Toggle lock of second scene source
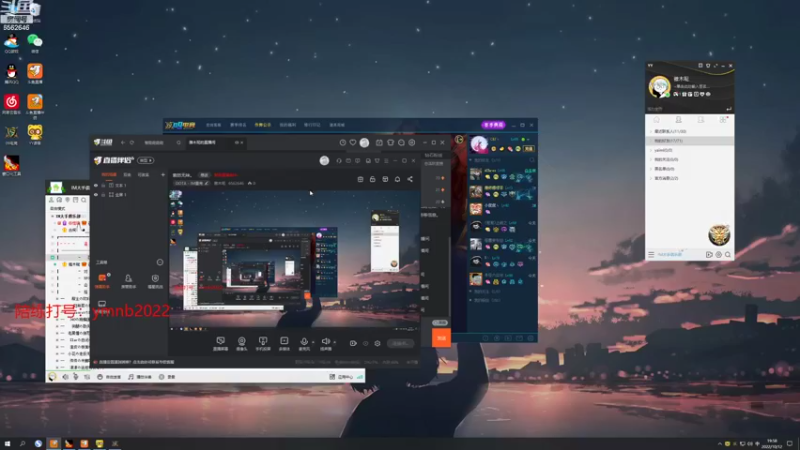The image size is (800, 450). 104,195
